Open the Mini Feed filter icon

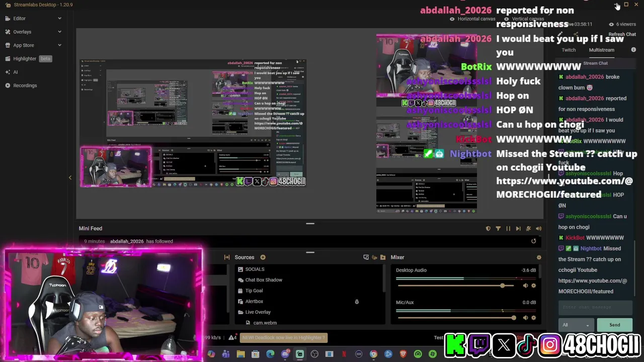pos(498,229)
